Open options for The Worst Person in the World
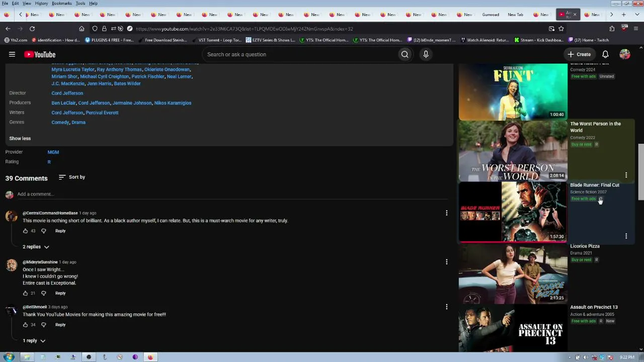The width and height of the screenshot is (644, 362). 626,175
